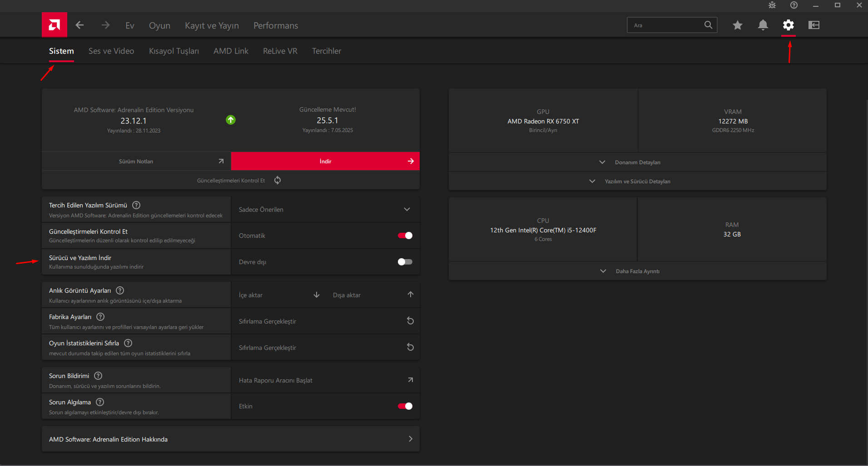Expand Yazılım ve Sürücü Detayları section
The image size is (868, 466).
click(637, 181)
